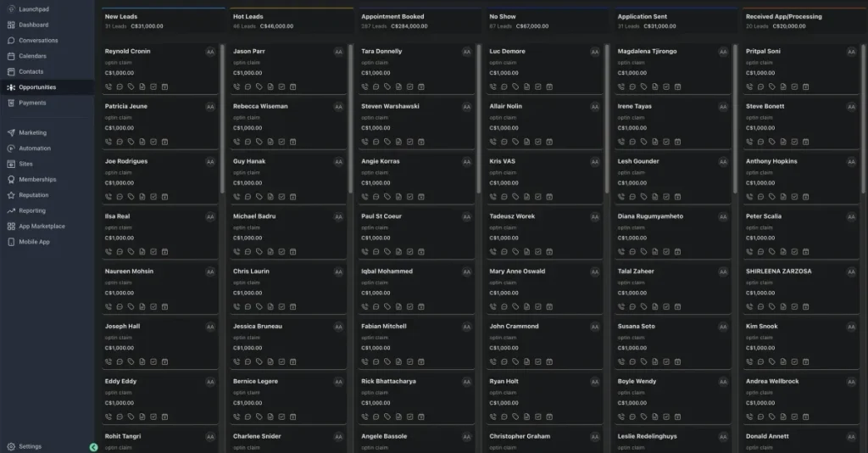Click the Hot Leads column header

click(248, 17)
